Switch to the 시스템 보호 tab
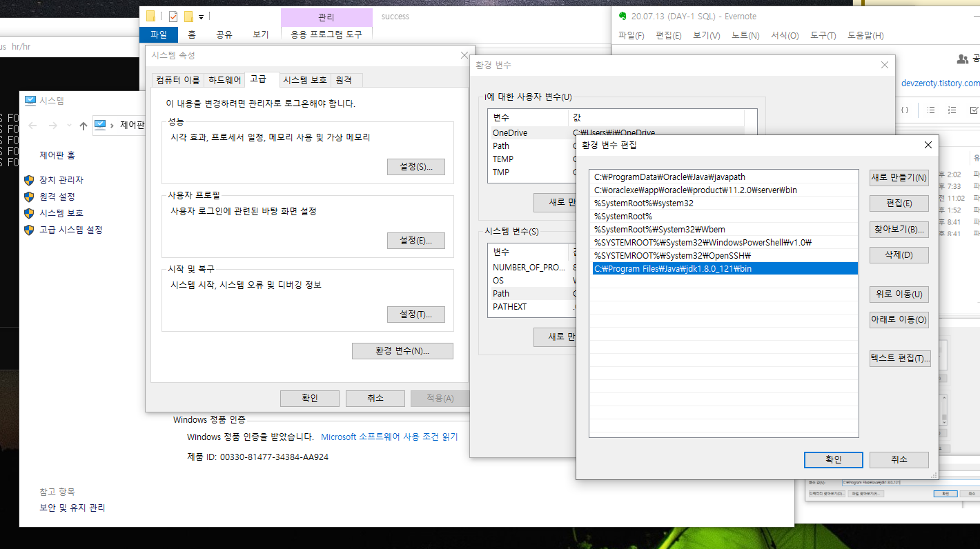This screenshot has height=549, width=980. pos(305,80)
